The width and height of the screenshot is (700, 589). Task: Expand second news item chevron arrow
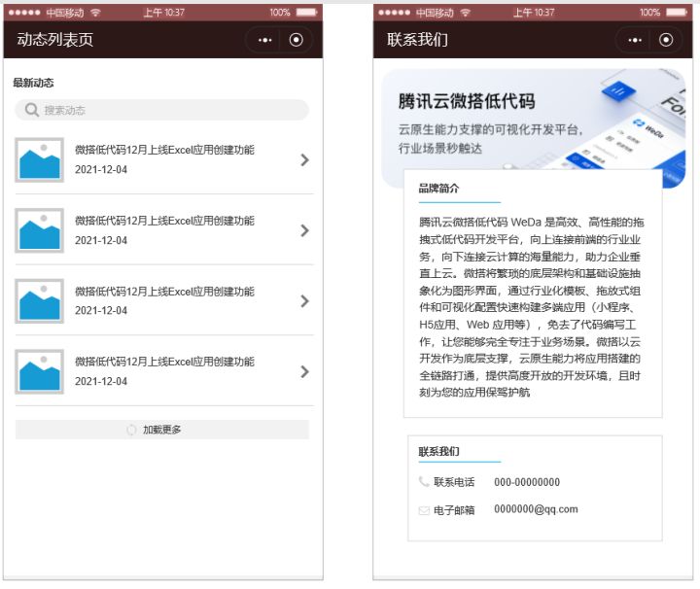pos(305,230)
